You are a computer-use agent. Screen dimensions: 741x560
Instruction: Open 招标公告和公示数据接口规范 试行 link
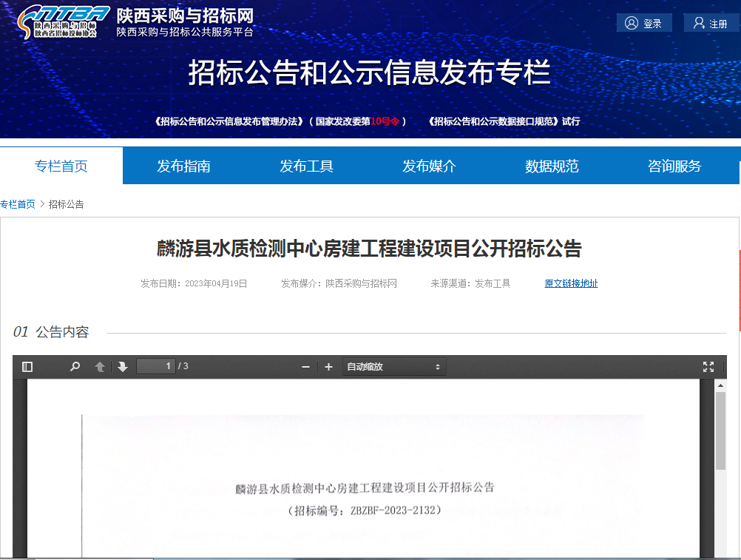(x=504, y=121)
